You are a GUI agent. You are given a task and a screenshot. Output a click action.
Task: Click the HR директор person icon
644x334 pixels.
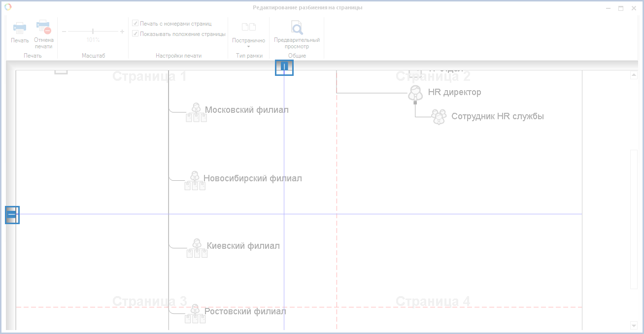[415, 93]
